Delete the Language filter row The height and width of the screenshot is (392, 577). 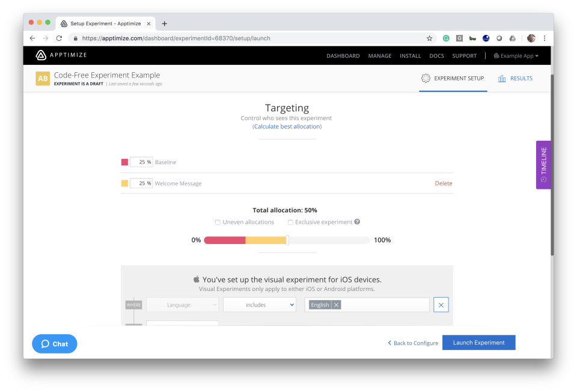441,305
